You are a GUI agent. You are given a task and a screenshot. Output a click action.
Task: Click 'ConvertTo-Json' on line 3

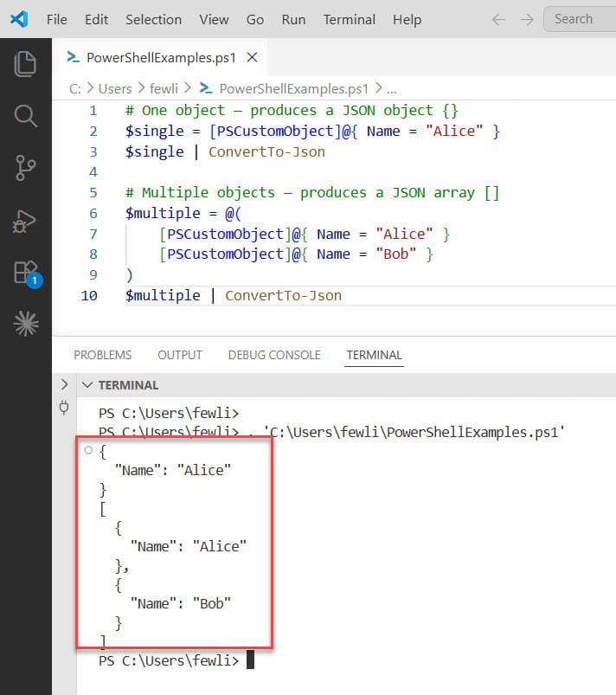coord(266,152)
